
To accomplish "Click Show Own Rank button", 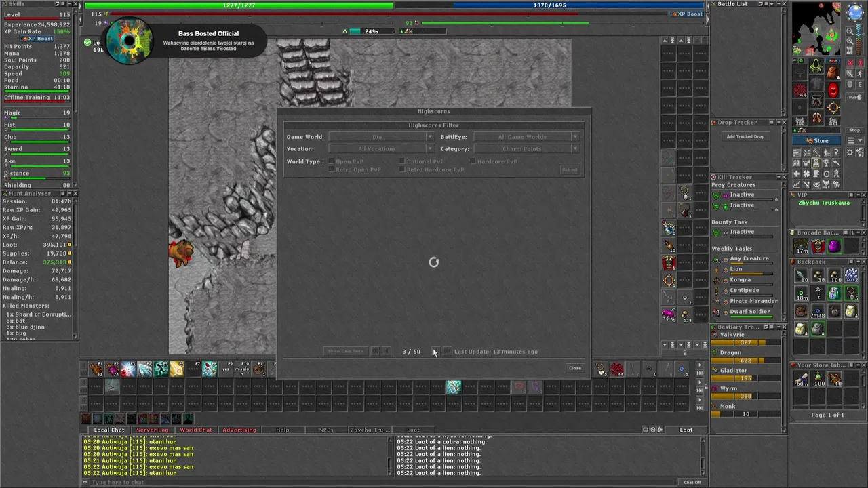I will click(x=346, y=351).
